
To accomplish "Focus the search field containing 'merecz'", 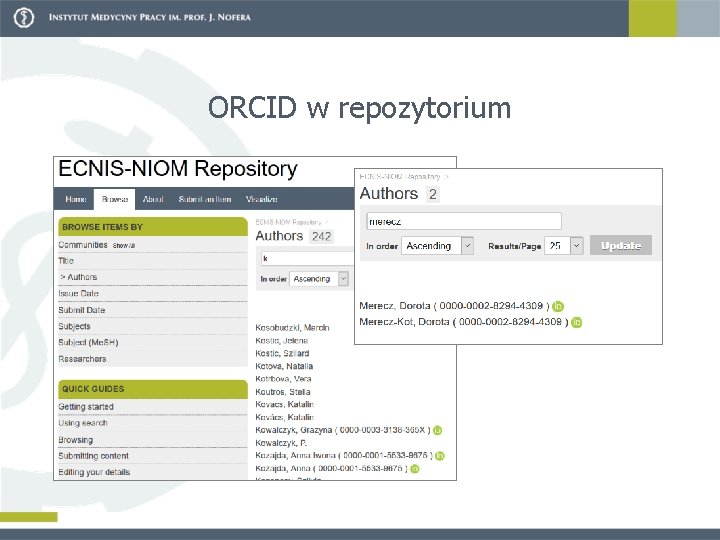I will (x=464, y=221).
